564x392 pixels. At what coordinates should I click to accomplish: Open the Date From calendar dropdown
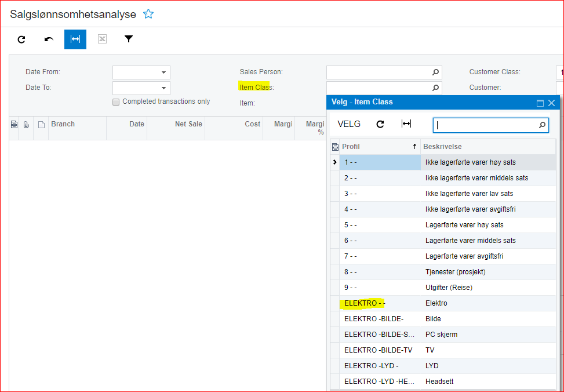click(163, 72)
